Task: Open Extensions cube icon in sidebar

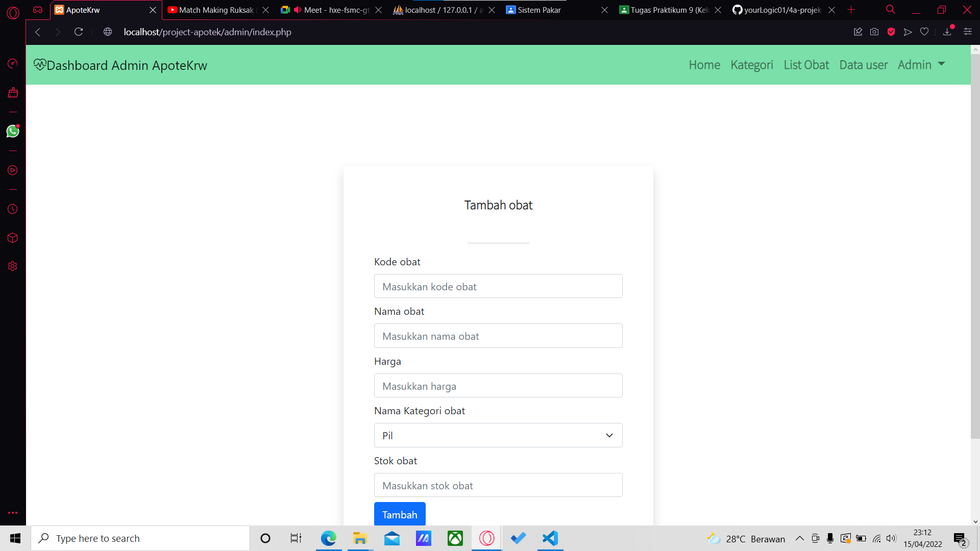Action: [x=12, y=238]
